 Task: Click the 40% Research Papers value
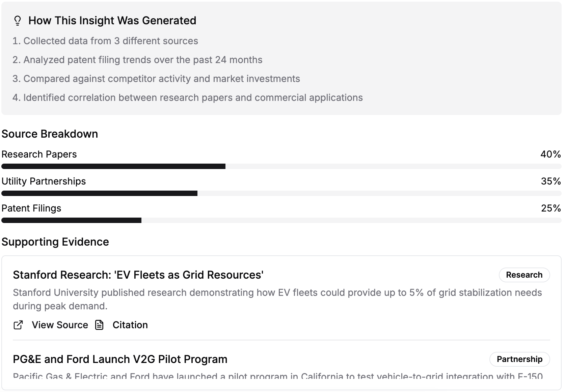[550, 154]
